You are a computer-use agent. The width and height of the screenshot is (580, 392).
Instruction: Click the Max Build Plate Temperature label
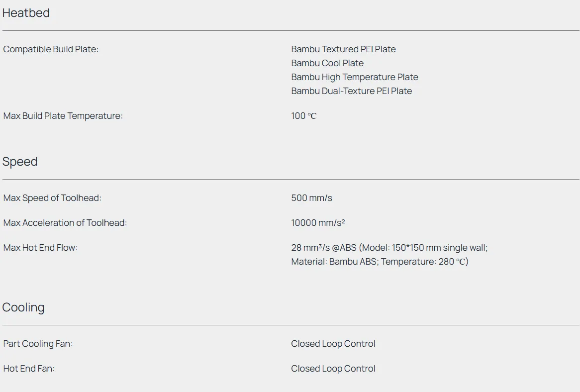click(x=63, y=116)
